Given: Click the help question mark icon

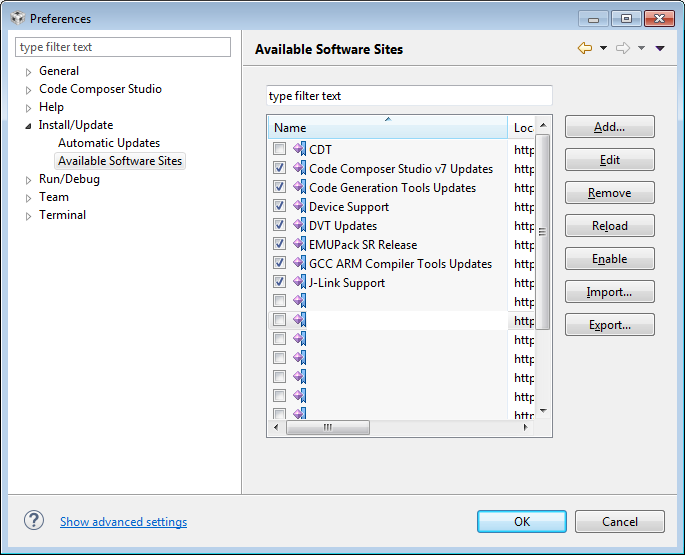Looking at the screenshot, I should point(34,520).
